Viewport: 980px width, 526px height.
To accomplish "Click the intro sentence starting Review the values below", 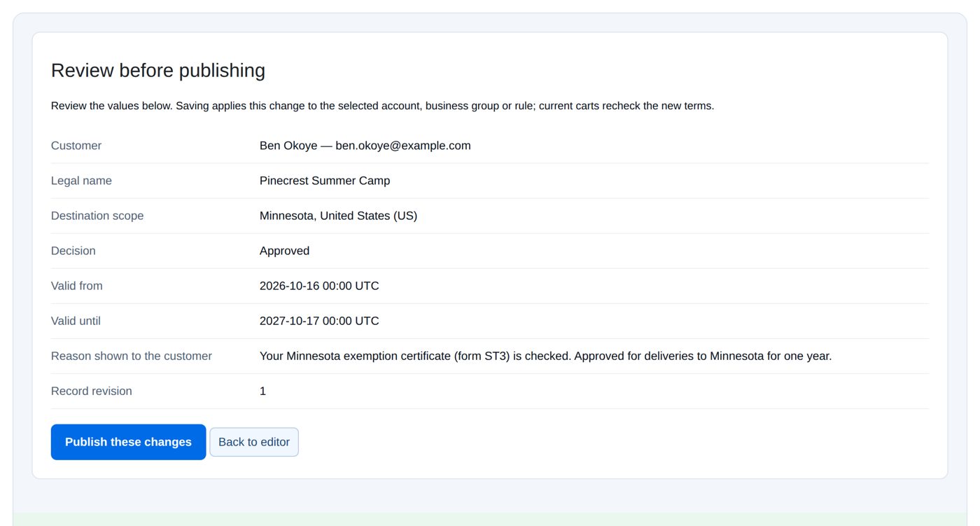I will pos(382,106).
